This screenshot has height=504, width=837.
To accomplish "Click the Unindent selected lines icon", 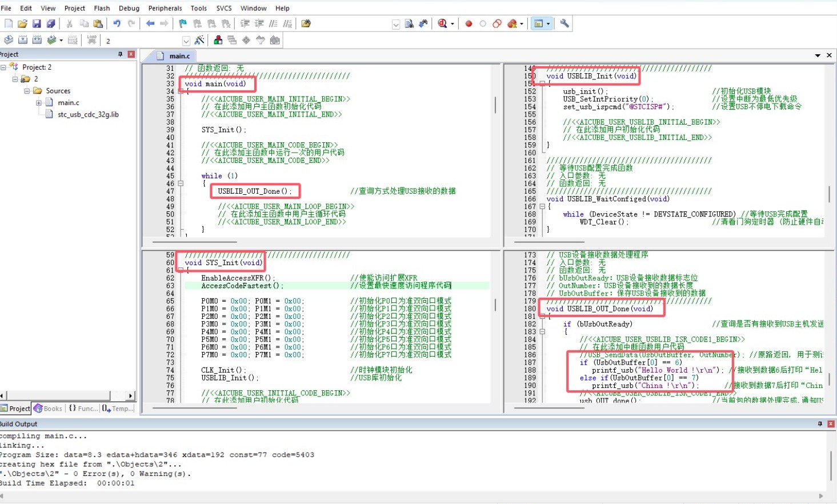I will click(x=259, y=23).
